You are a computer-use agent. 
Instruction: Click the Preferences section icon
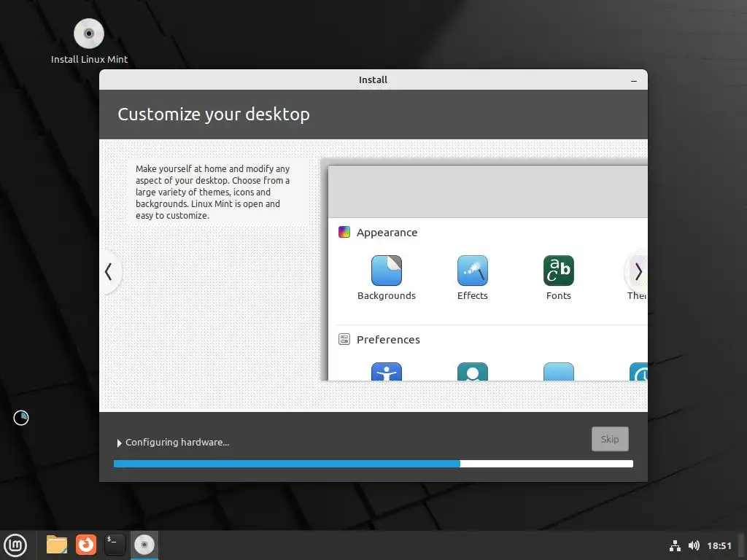pos(344,339)
